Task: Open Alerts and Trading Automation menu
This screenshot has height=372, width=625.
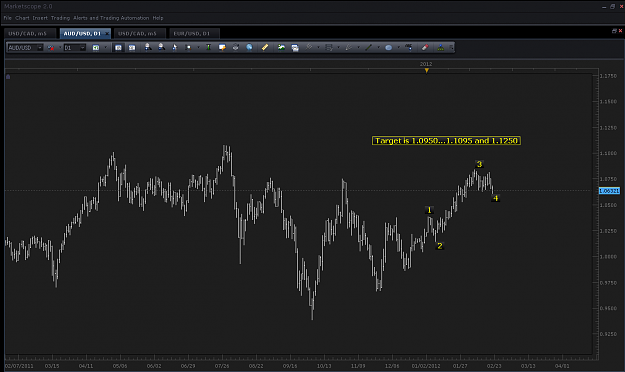Action: (111, 18)
